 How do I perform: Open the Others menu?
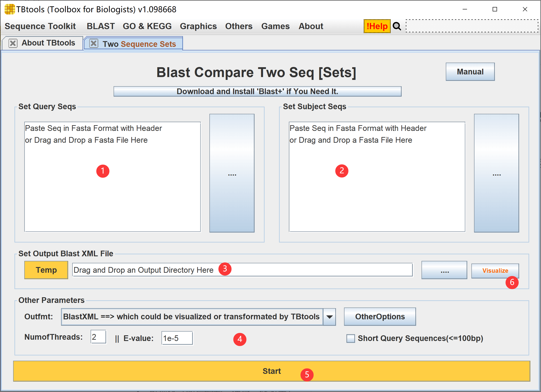[239, 26]
